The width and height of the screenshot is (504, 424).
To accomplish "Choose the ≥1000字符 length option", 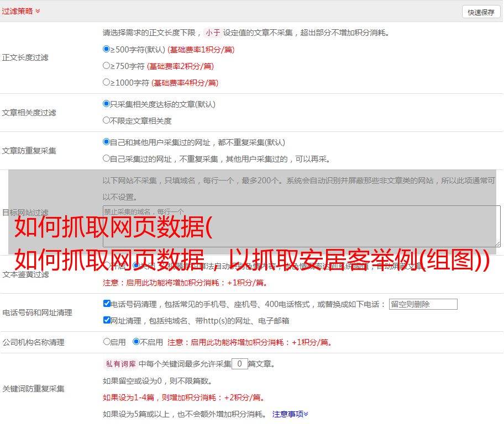I will [x=107, y=82].
